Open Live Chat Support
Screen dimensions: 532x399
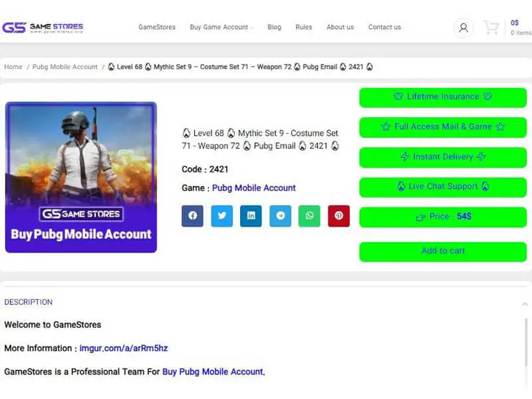pos(442,187)
